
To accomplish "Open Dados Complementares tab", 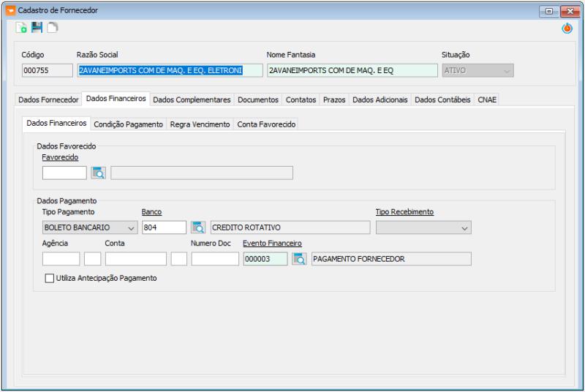I will (x=192, y=100).
